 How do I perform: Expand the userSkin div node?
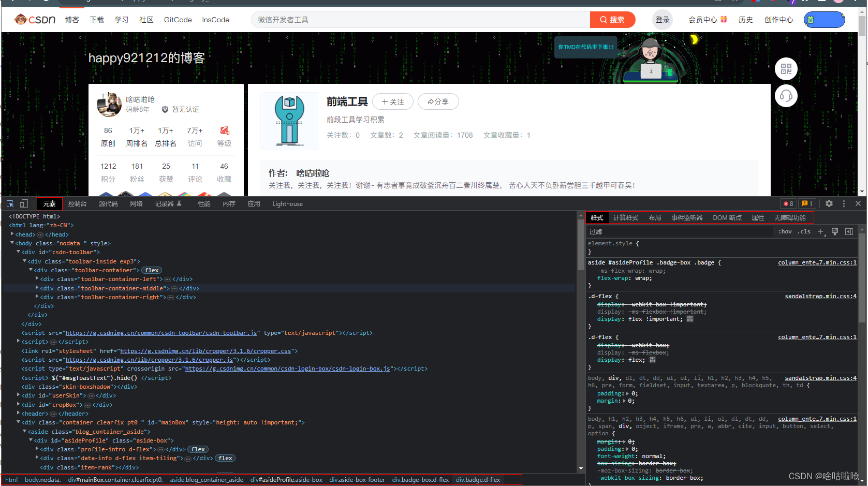click(x=18, y=395)
